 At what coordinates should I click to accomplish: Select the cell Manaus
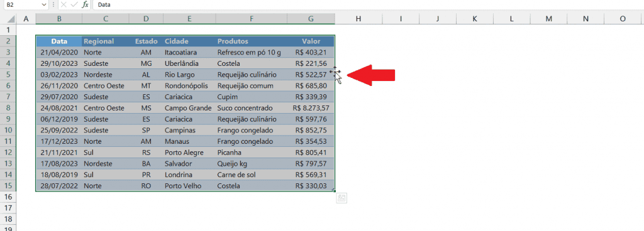[x=189, y=141]
